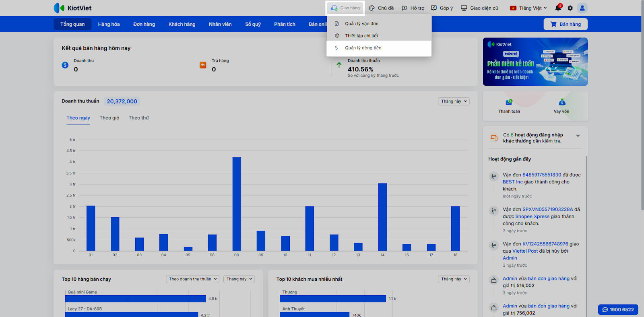Open Sổ quỹ navigation tab
This screenshot has width=644, height=317.
(253, 24)
